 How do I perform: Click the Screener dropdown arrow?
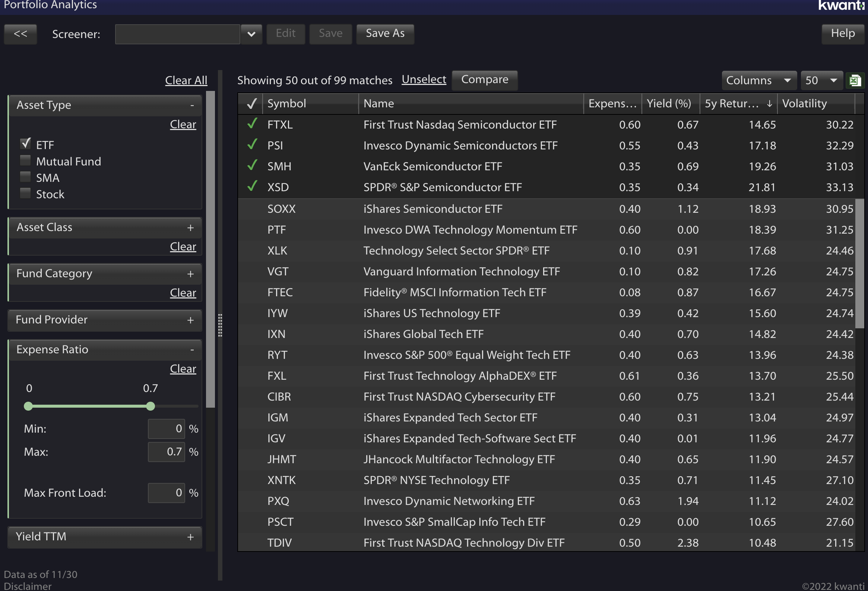pos(252,34)
